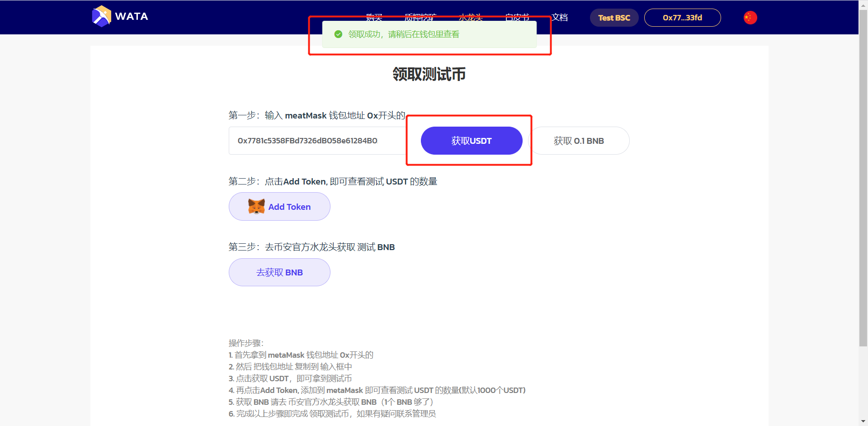Click the scrollbar up arrow
The image size is (868, 426).
click(863, 5)
